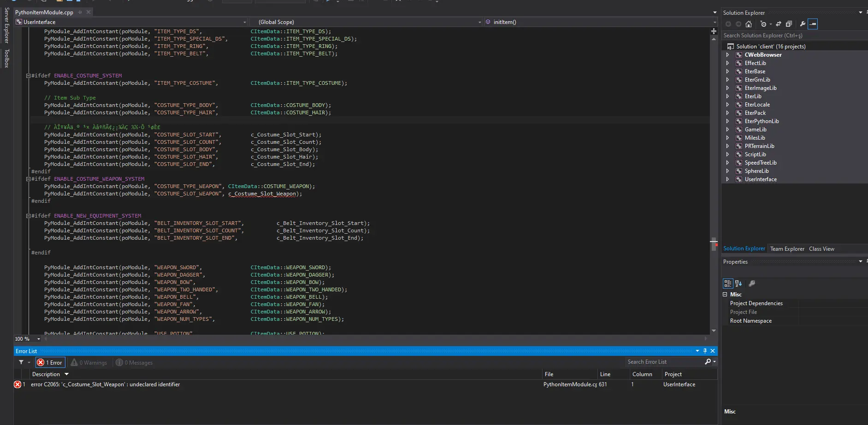Click the Alphabetical sort icon in Properties

738,283
